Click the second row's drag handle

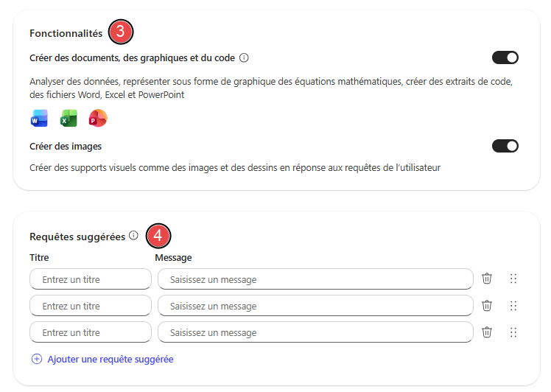click(x=513, y=306)
